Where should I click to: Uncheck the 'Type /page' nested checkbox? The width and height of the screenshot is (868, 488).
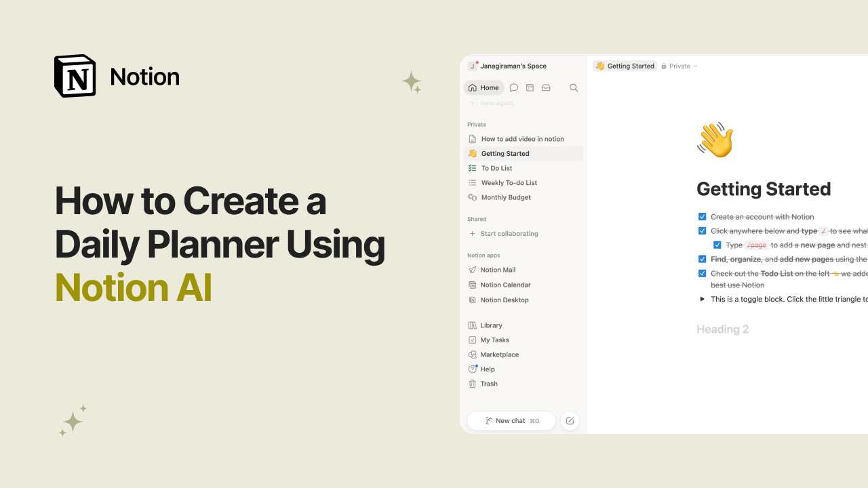coord(717,245)
